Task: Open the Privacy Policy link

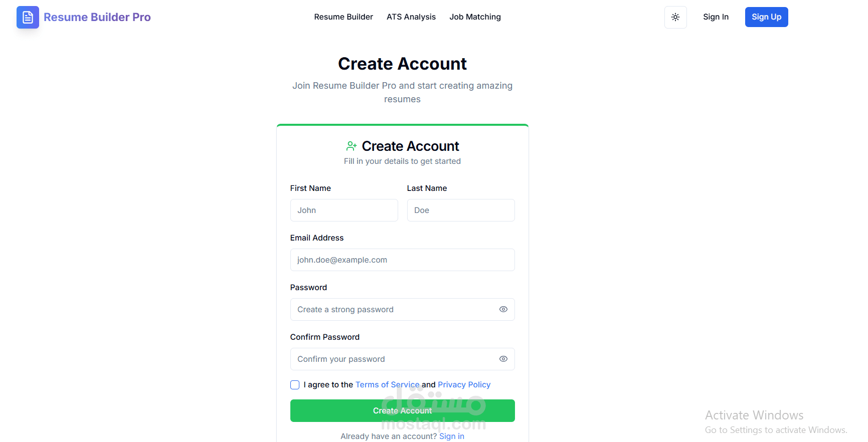Action: [x=464, y=384]
